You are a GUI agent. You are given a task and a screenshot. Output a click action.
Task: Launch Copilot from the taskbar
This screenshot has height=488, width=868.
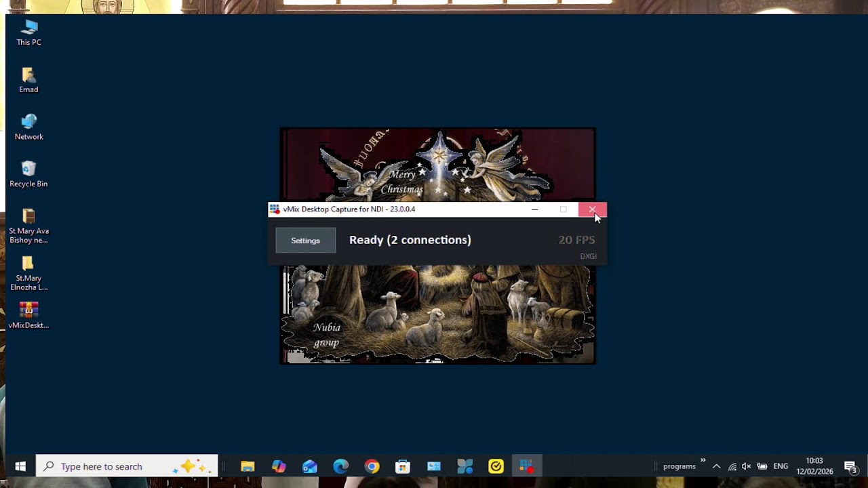[x=279, y=466]
